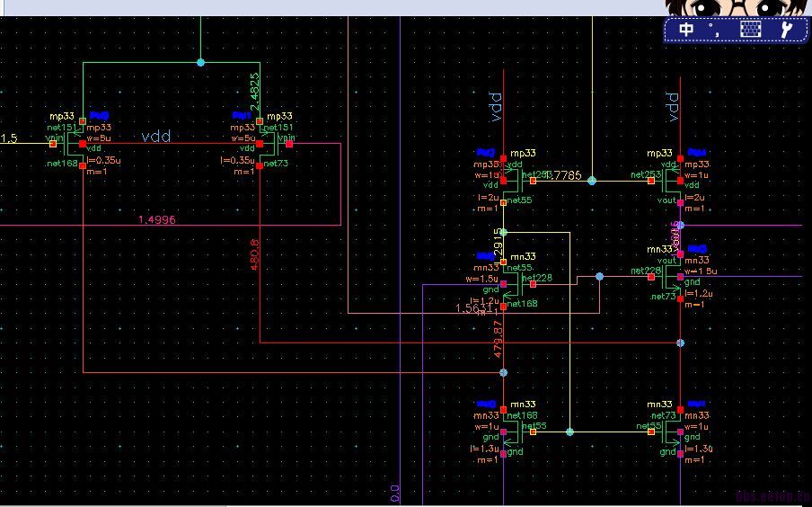Click the junction dot on the net253 gate wire

pos(592,181)
